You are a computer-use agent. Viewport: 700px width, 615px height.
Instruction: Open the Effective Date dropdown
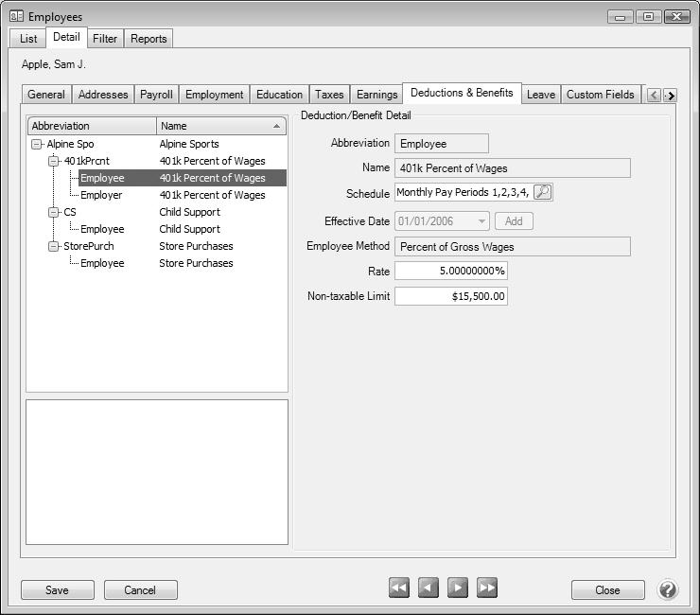click(x=481, y=220)
